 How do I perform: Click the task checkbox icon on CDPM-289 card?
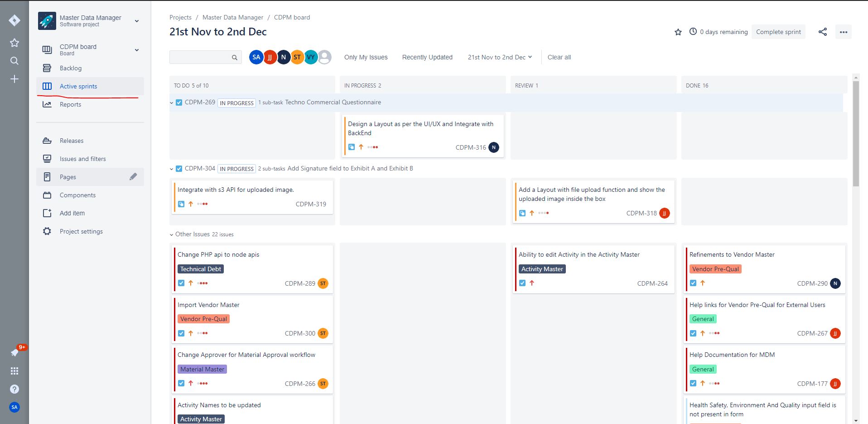tap(181, 283)
